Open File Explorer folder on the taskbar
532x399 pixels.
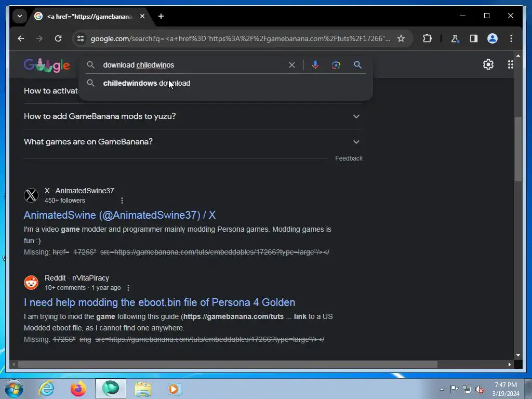coord(143,389)
